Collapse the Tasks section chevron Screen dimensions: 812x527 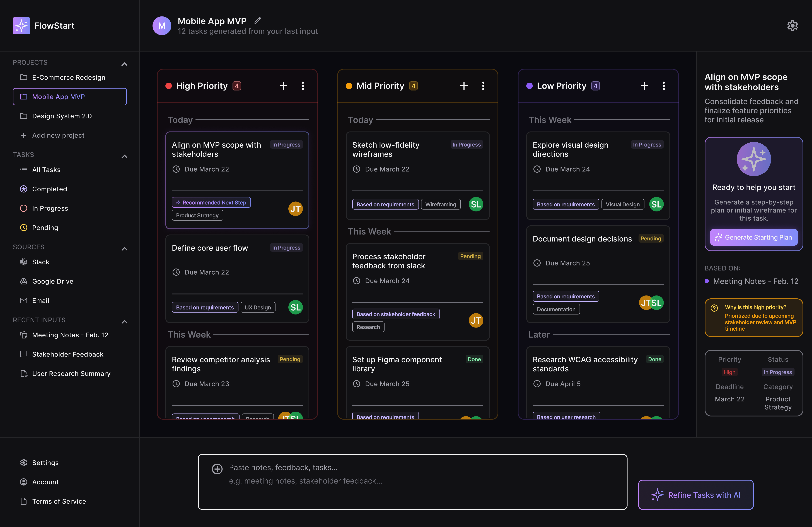124,157
